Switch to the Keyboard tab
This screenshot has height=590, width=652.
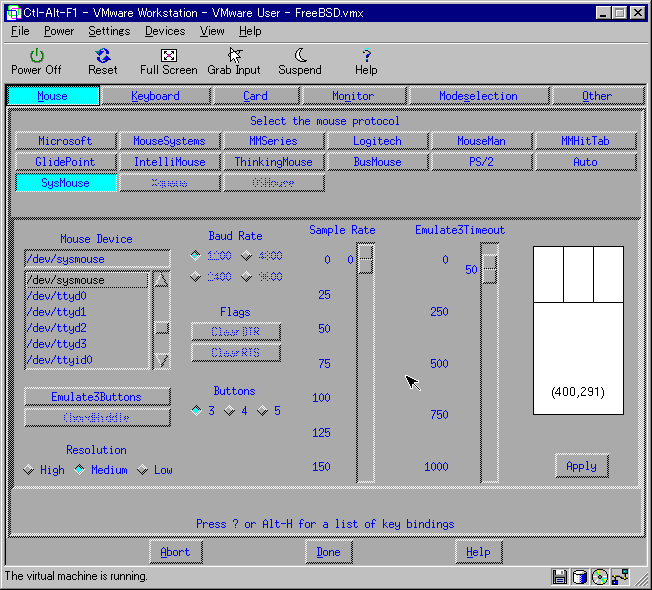coord(156,96)
